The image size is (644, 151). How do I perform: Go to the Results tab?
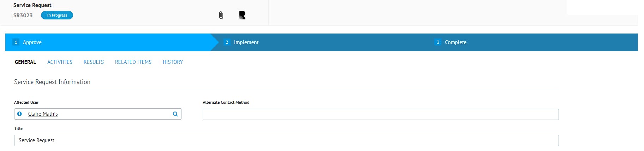(x=94, y=62)
